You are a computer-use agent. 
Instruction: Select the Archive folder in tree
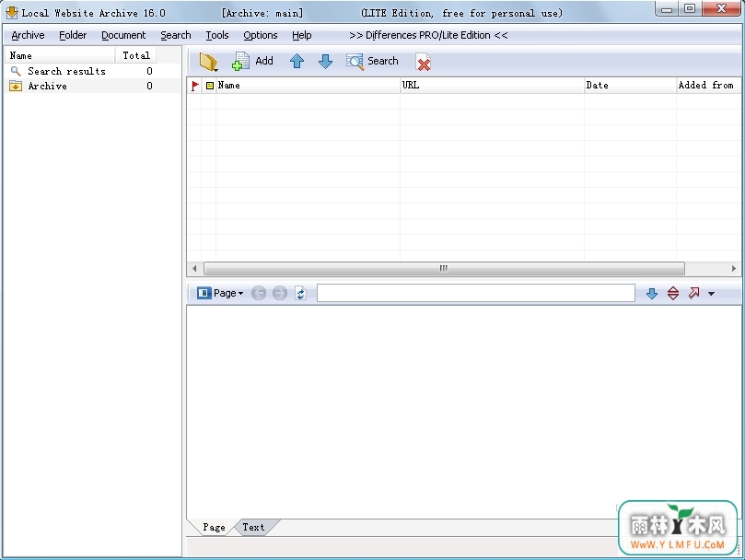tap(48, 86)
